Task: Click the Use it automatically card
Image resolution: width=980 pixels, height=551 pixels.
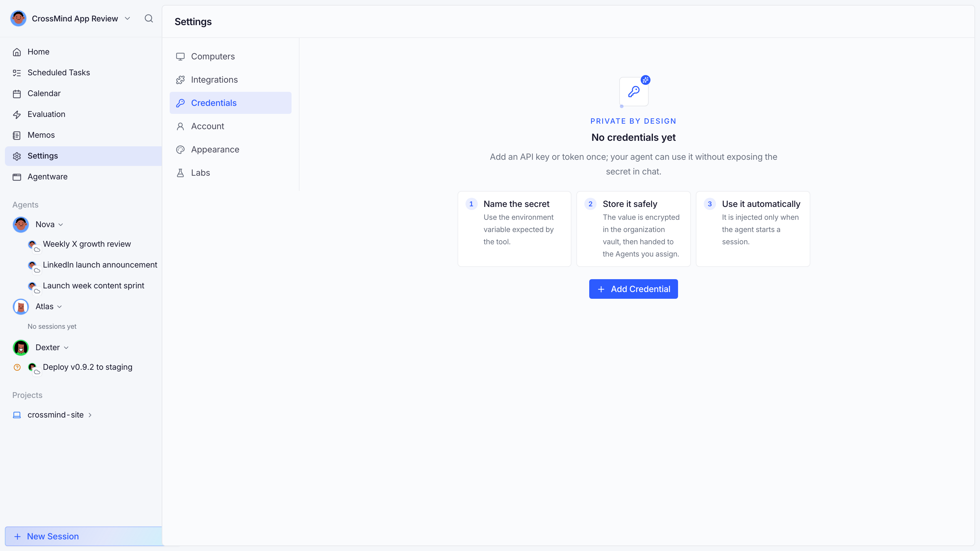Action: pos(753,229)
